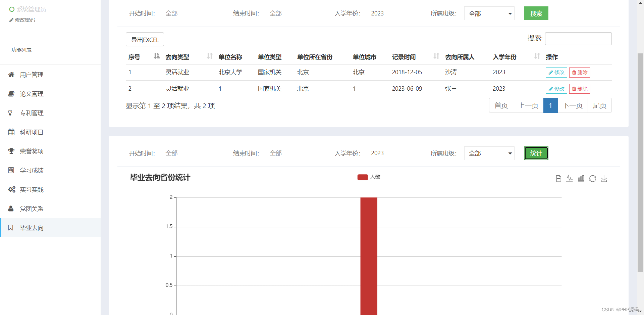Sort table by 去向类型 column arrows
This screenshot has width=644, height=315.
pyautogui.click(x=210, y=56)
